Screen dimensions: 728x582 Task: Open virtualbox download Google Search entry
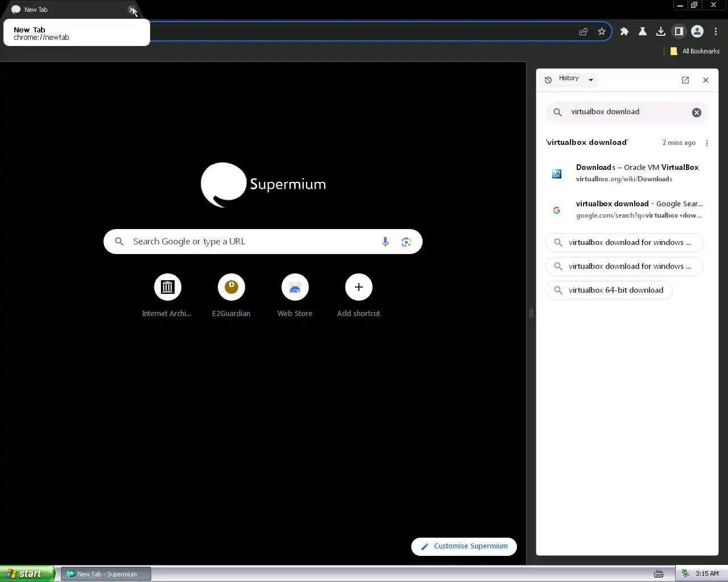coord(627,209)
